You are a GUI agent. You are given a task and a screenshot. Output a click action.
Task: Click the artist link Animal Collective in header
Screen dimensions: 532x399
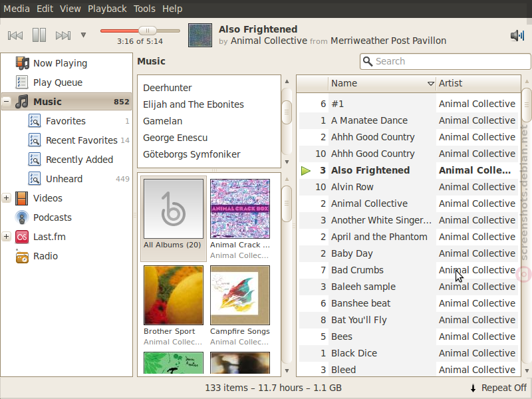click(x=269, y=41)
